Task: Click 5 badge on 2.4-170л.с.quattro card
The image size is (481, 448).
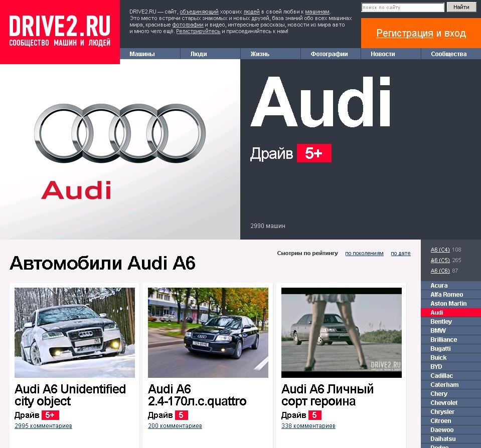Action: click(181, 415)
